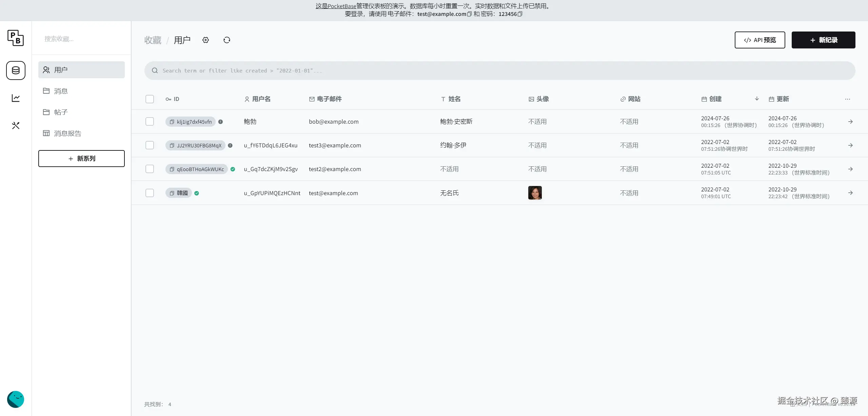Expand the test3@example.com record arrow
Screen dimensions: 868x416
[850, 145]
